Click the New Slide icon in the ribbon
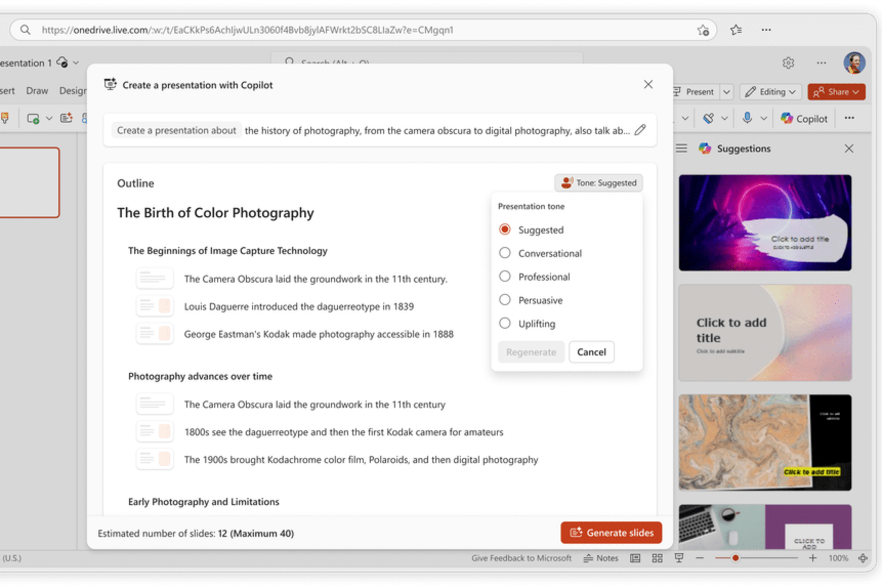Image resolution: width=882 pixels, height=588 pixels. point(33,119)
